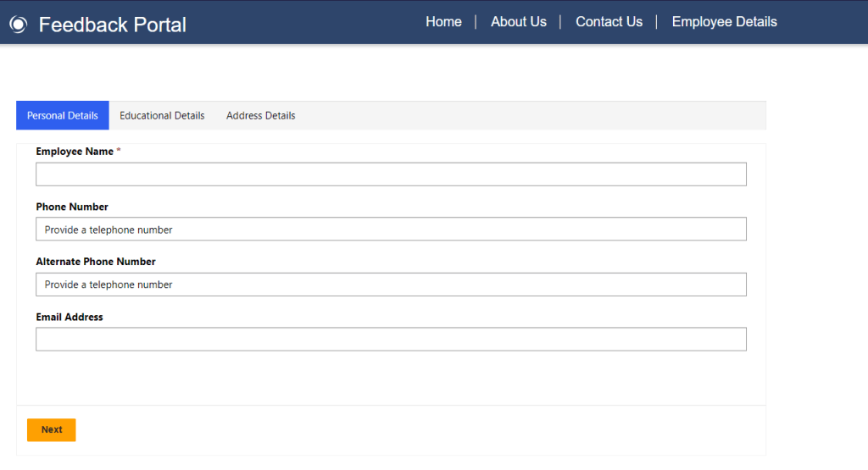
Task: Switch to the Educational Details tab
Action: pyautogui.click(x=162, y=116)
